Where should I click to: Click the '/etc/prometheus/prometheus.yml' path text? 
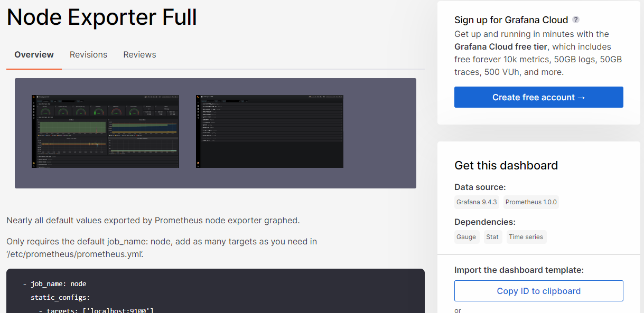click(x=75, y=254)
